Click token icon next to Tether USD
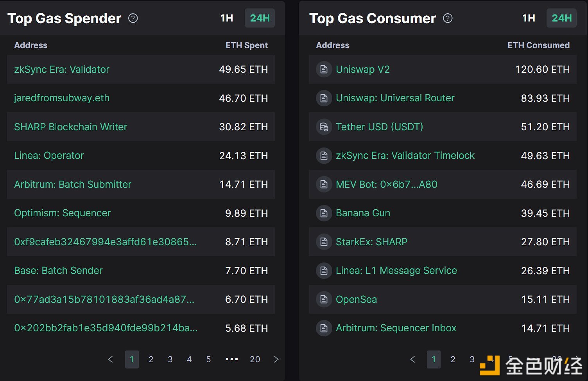588x381 pixels. [324, 127]
